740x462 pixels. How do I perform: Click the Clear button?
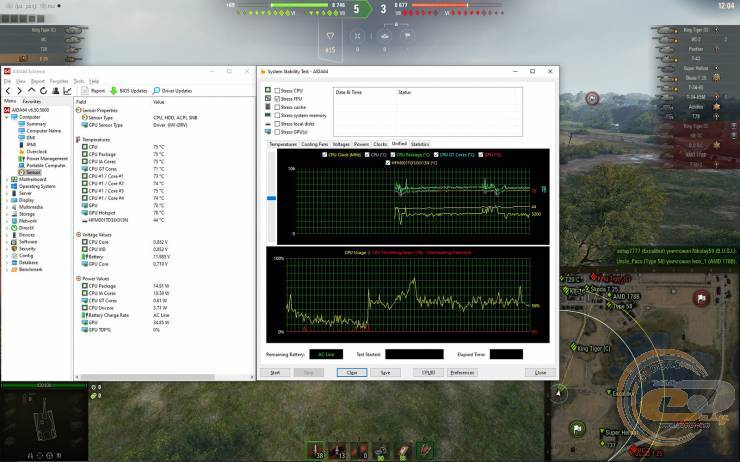pos(352,372)
